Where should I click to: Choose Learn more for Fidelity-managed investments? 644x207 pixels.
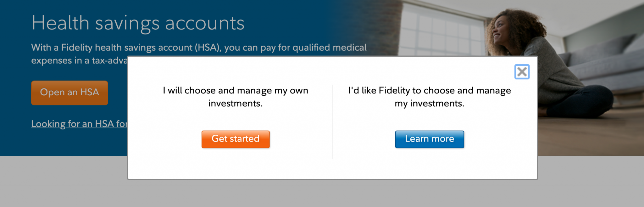click(429, 139)
